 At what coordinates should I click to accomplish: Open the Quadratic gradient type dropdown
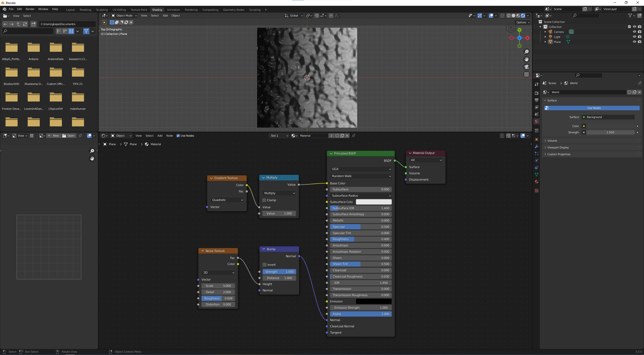[x=227, y=200]
